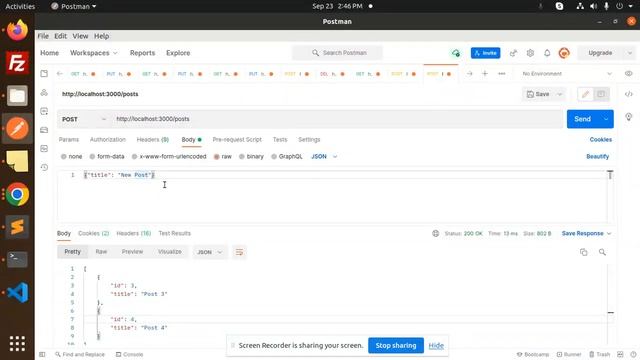Open the POST method dropdown
This screenshot has height=360, width=640.
[84, 119]
